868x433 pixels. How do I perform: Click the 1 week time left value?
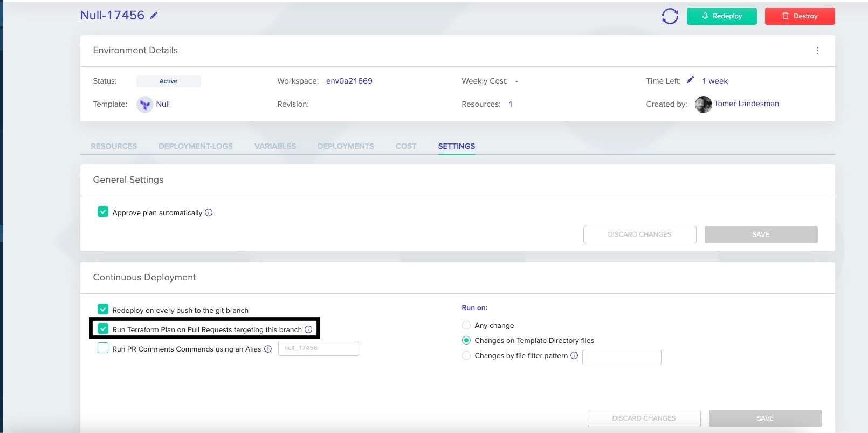click(715, 81)
